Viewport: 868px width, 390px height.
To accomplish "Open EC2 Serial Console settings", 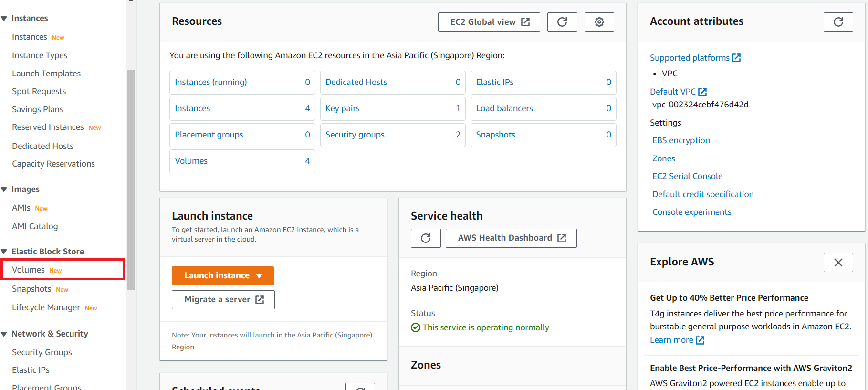I will [x=687, y=176].
